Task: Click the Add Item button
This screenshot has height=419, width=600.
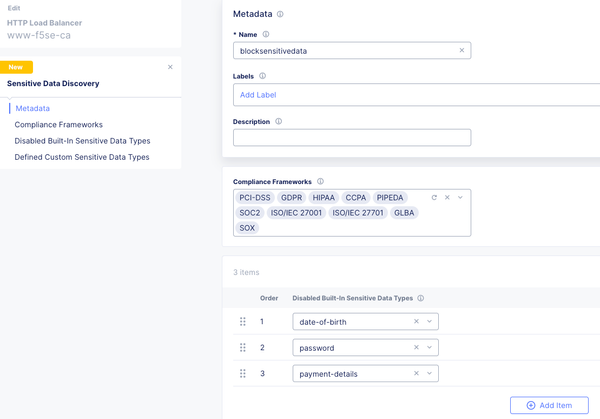Action: 549,405
